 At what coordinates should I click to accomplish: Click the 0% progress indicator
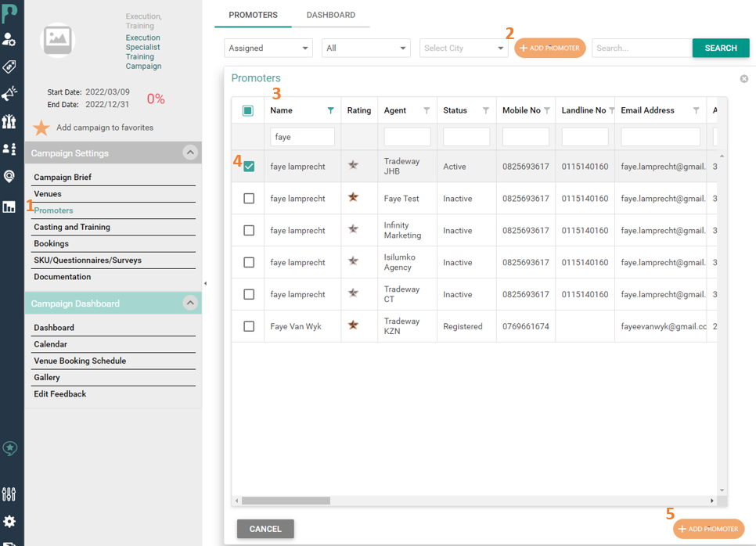tap(155, 99)
